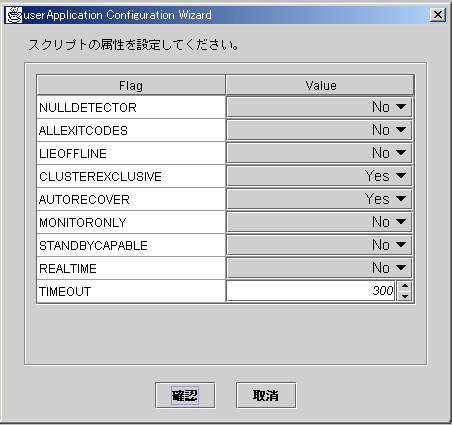Expand the LIEOFFLINE value dropdown

[319, 153]
